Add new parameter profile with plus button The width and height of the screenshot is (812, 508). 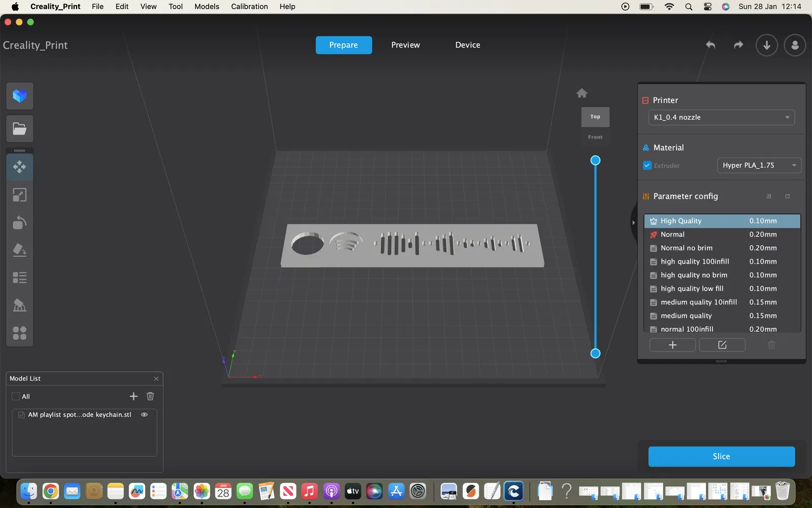click(672, 345)
